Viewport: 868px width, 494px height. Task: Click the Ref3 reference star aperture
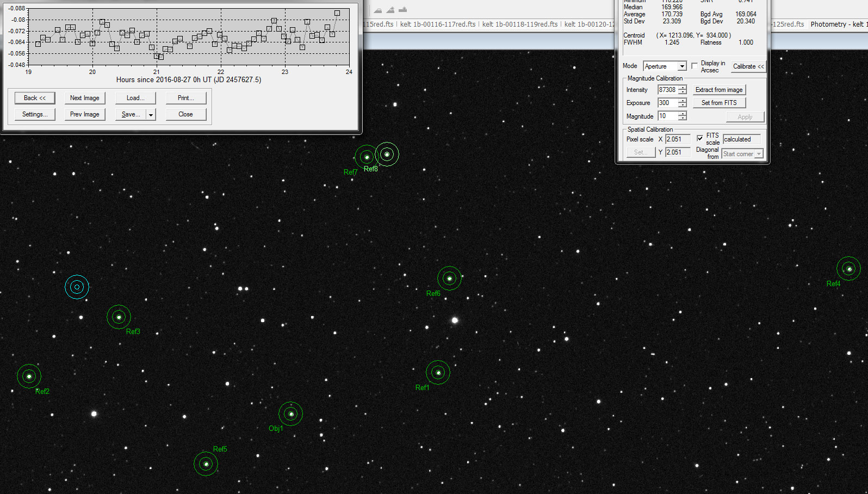point(119,317)
